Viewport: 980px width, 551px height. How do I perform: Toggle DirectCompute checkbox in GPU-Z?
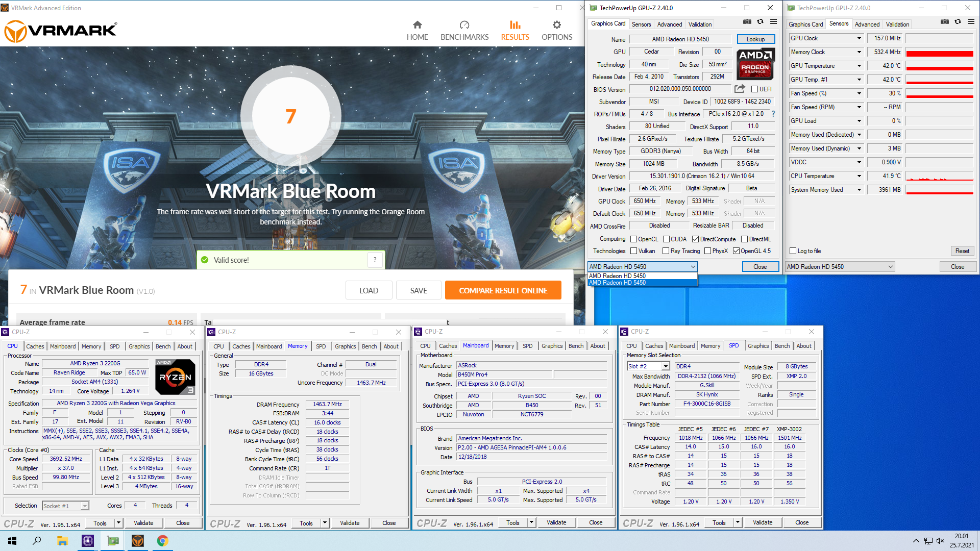click(695, 239)
